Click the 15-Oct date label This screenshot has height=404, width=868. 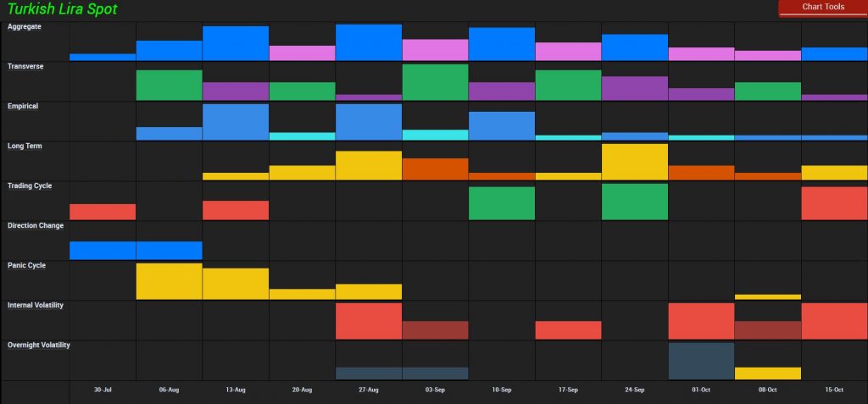pyautogui.click(x=834, y=390)
